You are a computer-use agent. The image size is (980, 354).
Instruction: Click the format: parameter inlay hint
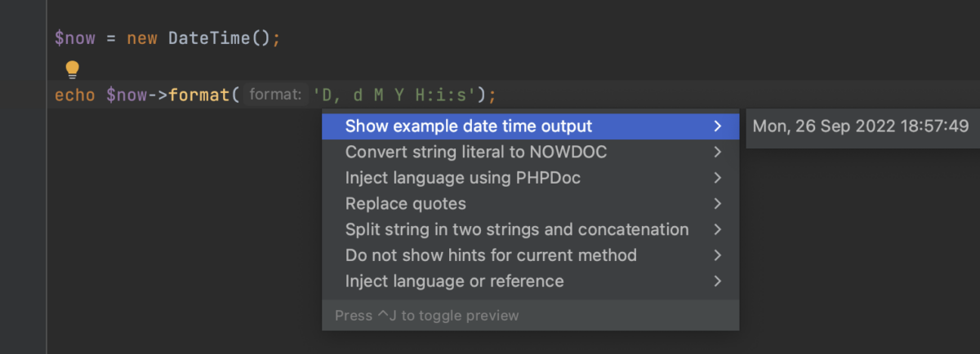coord(275,95)
